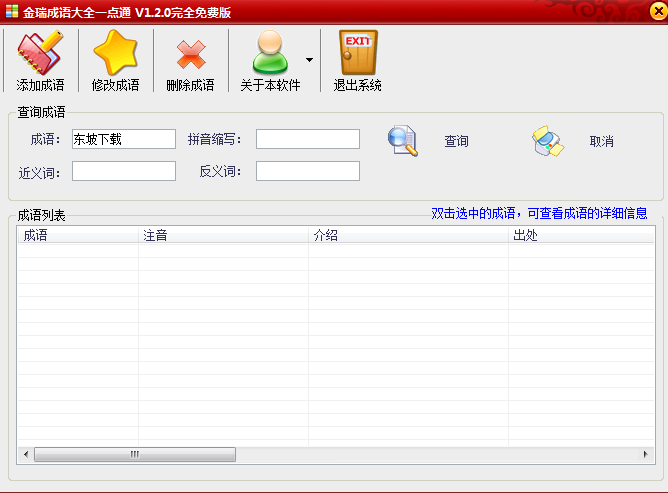Viewport: 668px width, 493px height.
Task: Click the 添加成语 toolbar label
Action: pyautogui.click(x=40, y=85)
